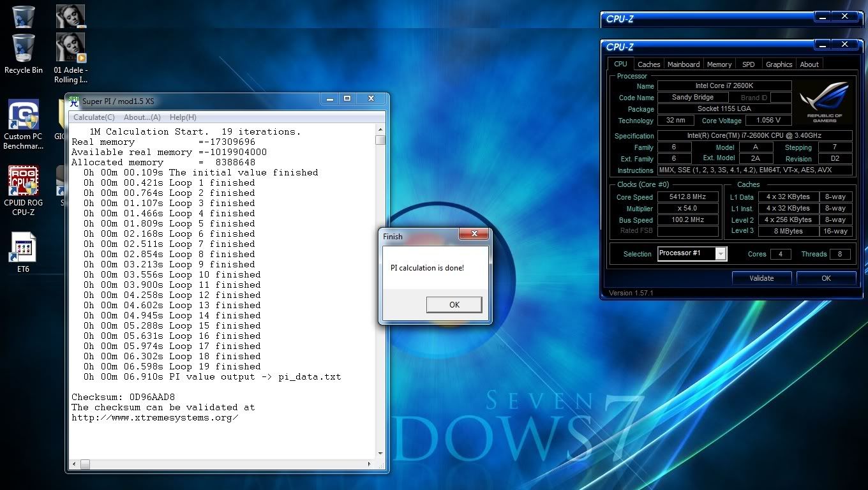Click the Validate button in CPU-Z
The image size is (868, 490).
point(761,278)
